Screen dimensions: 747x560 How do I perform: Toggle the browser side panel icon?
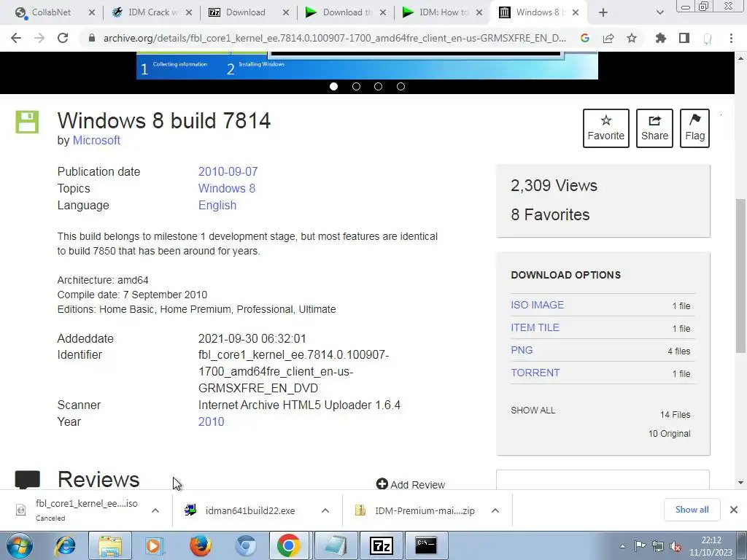(684, 38)
